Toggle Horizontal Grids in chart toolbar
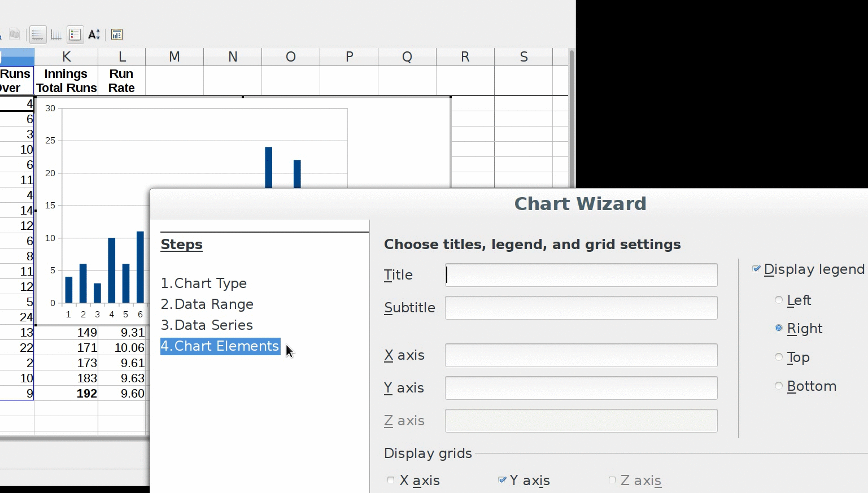 [x=37, y=35]
